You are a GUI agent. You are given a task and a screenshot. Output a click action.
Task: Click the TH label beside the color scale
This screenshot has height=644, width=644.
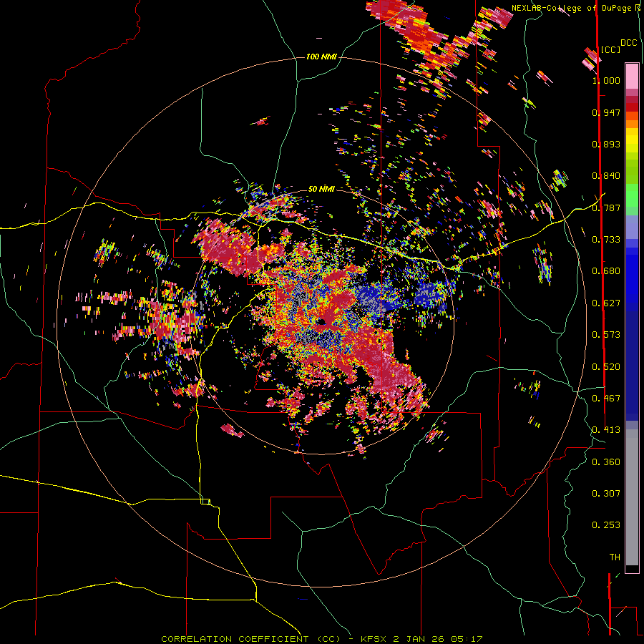coord(615,557)
